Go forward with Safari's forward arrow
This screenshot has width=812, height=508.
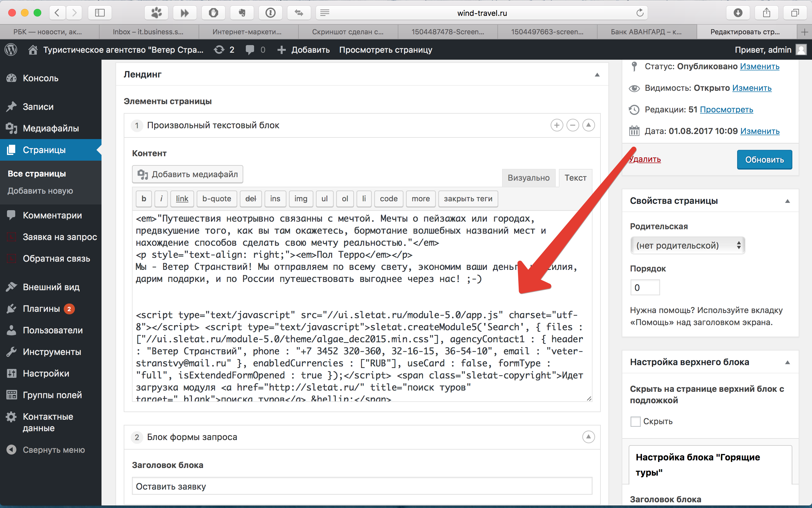pos(74,13)
